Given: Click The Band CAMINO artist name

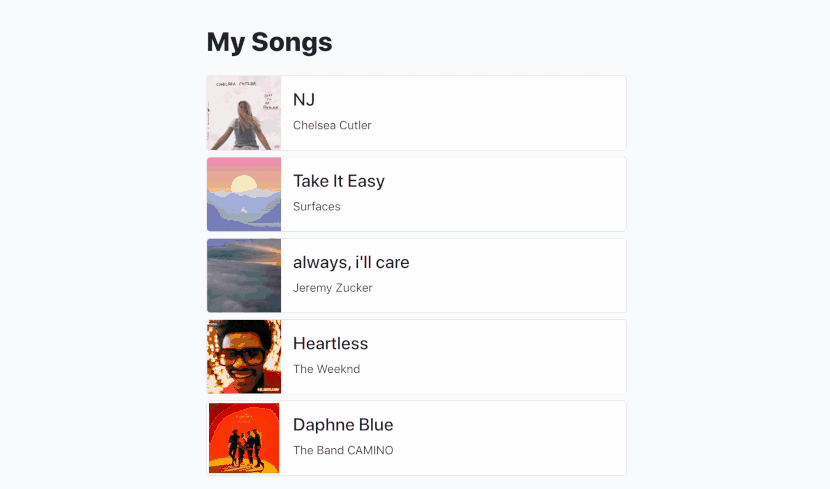Looking at the screenshot, I should [343, 450].
